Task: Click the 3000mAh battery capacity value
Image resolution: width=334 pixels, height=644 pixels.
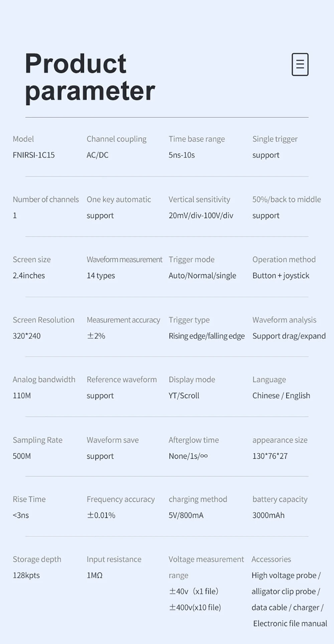Action: click(268, 515)
